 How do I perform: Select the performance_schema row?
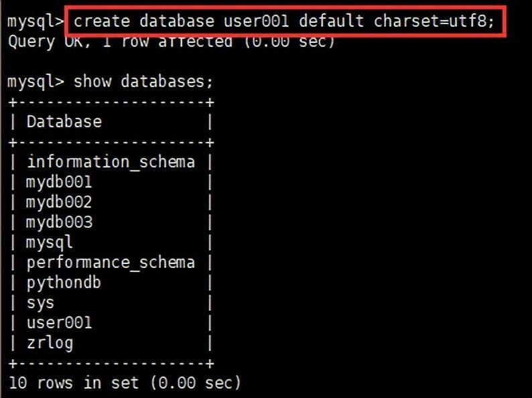coord(111,263)
